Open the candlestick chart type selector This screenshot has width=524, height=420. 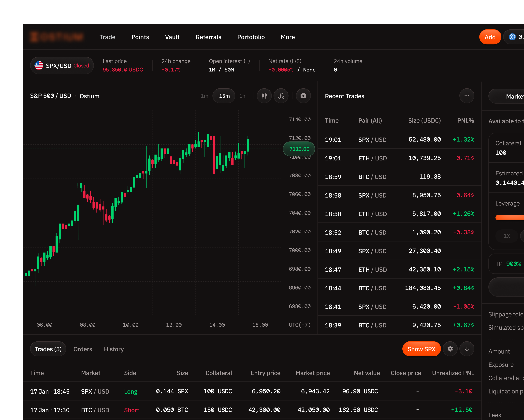tap(264, 96)
